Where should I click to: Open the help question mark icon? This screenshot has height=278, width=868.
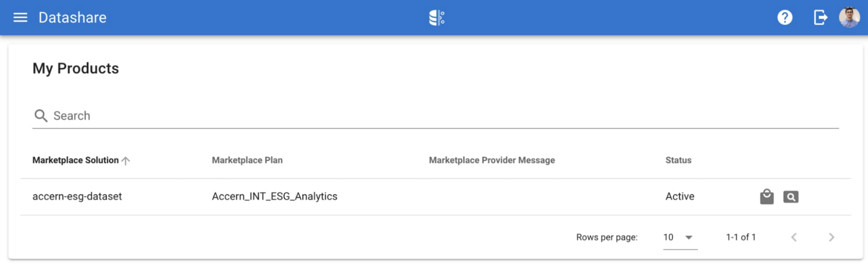point(784,18)
